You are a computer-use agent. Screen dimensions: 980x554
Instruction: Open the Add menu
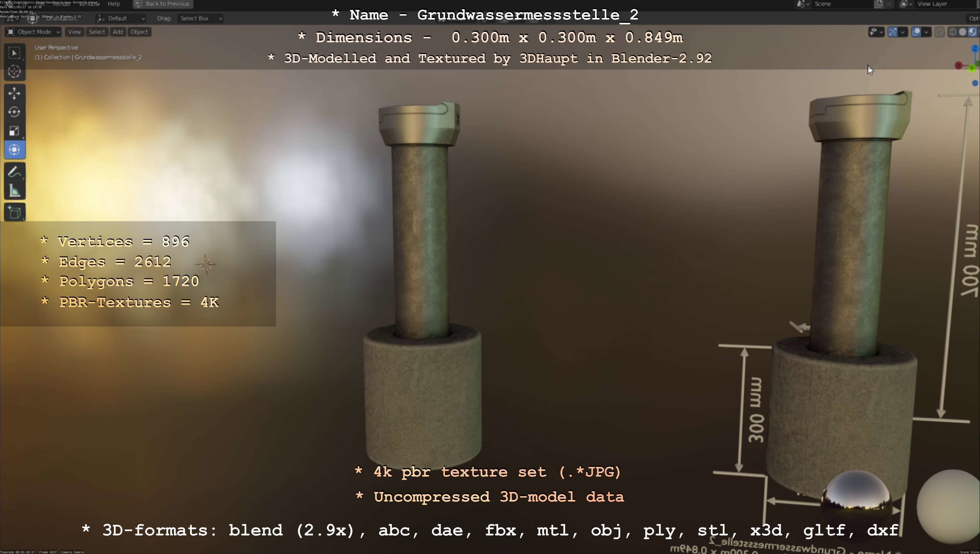[118, 32]
